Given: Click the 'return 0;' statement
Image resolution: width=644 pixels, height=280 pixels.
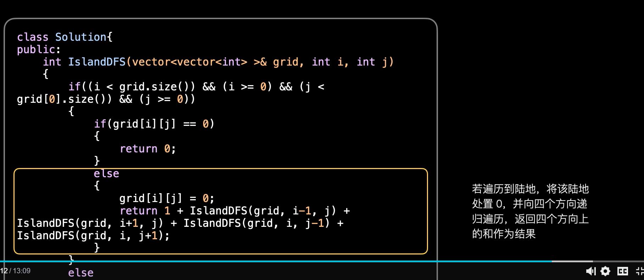Looking at the screenshot, I should (x=148, y=149).
